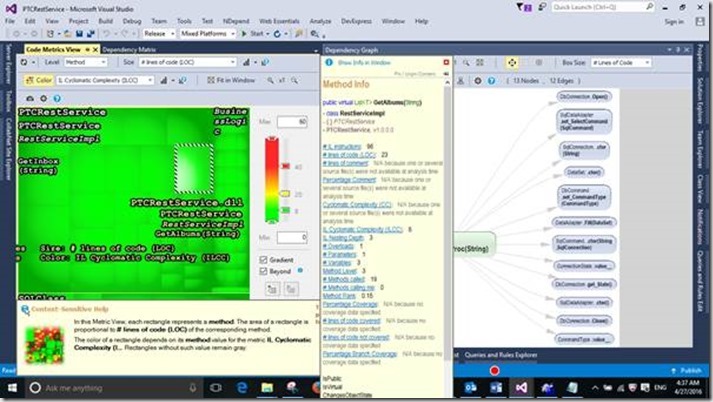The height and width of the screenshot is (402, 713).
Task: Click the red close icon on Method Info popup
Action: (446, 62)
